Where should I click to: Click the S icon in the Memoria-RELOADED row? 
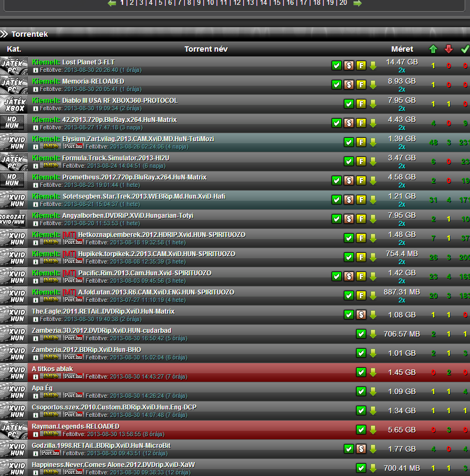point(349,85)
